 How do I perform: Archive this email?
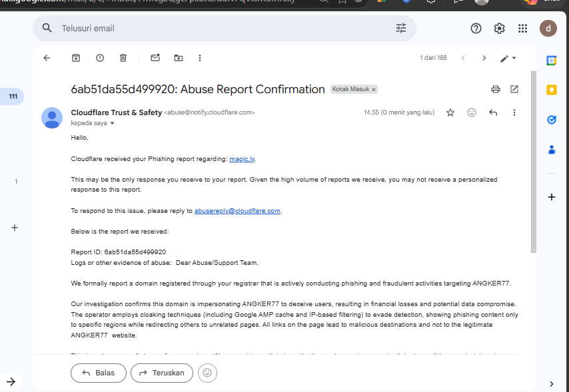click(x=76, y=58)
